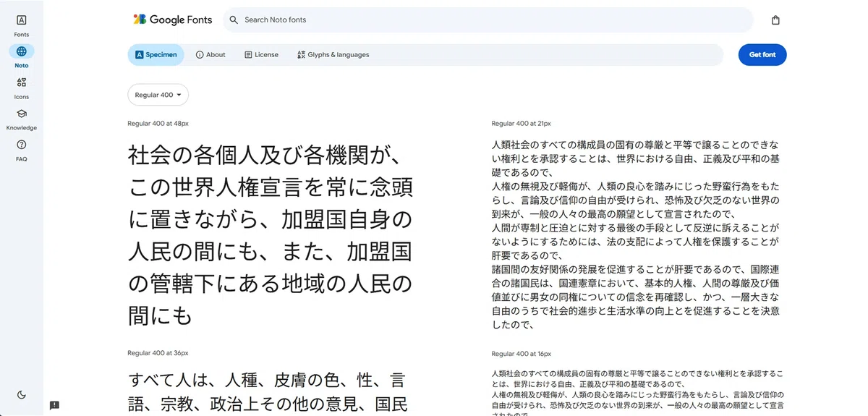Toggle dark mode moon icon
Image resolution: width=868 pixels, height=416 pixels.
coord(22,395)
